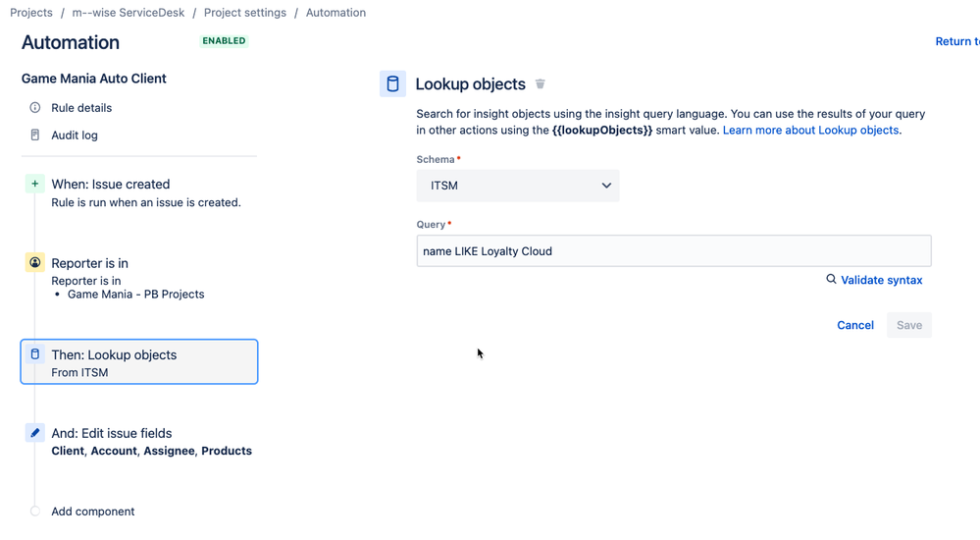Click Add component
The image size is (980, 540).
[92, 512]
